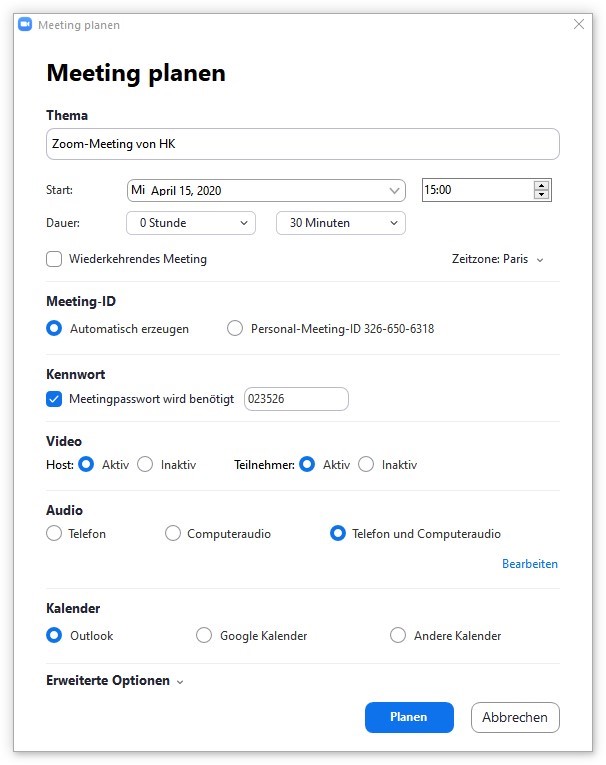Select Personal-Meeting-ID radio option

pyautogui.click(x=235, y=328)
